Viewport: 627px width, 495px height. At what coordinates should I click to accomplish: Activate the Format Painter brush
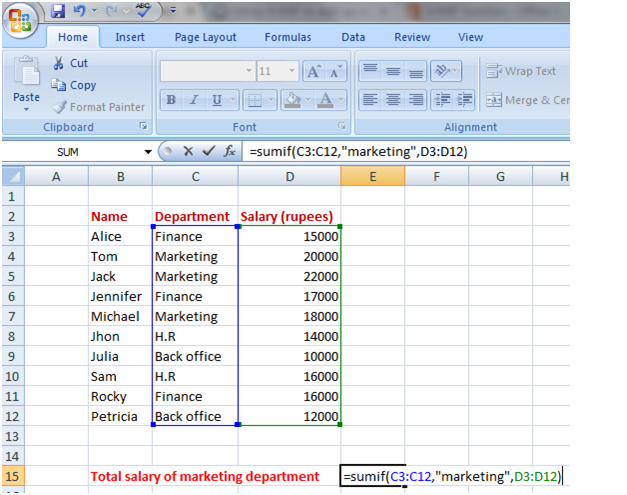[x=98, y=107]
